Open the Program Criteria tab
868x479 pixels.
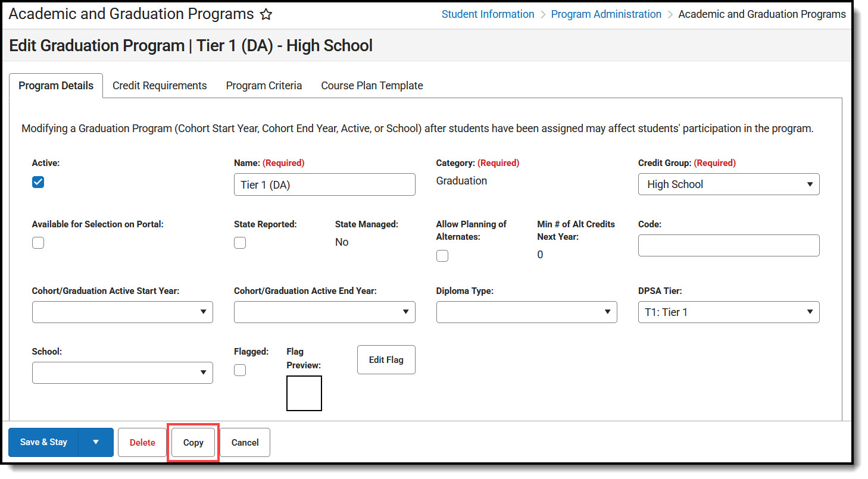(264, 86)
